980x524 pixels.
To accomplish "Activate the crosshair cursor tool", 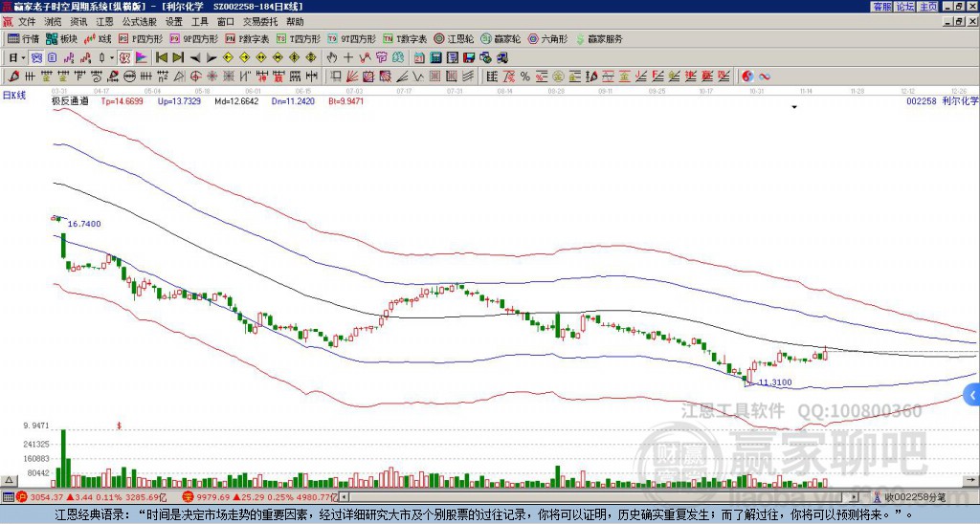I will [x=348, y=58].
